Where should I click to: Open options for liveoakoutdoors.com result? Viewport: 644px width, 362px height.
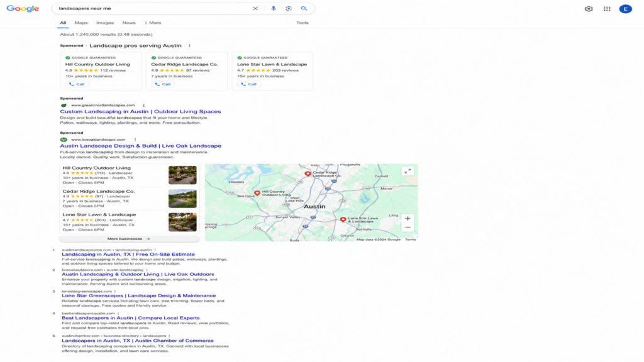click(x=147, y=270)
